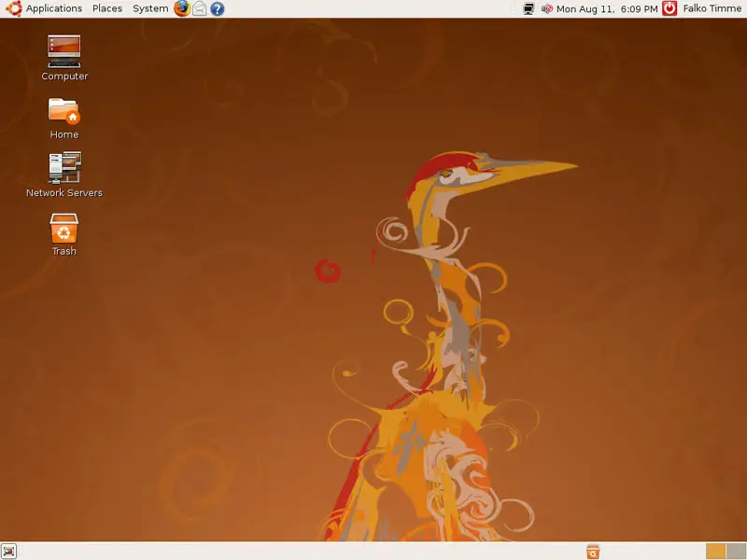Open the Places menu
747x560 pixels.
tap(107, 8)
